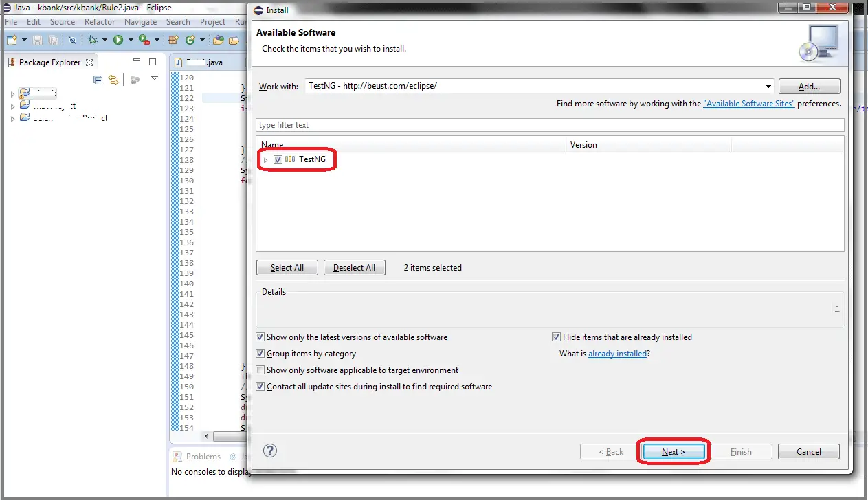Image resolution: width=868 pixels, height=500 pixels.
Task: Click the Save All toolbar icon
Action: click(x=52, y=41)
